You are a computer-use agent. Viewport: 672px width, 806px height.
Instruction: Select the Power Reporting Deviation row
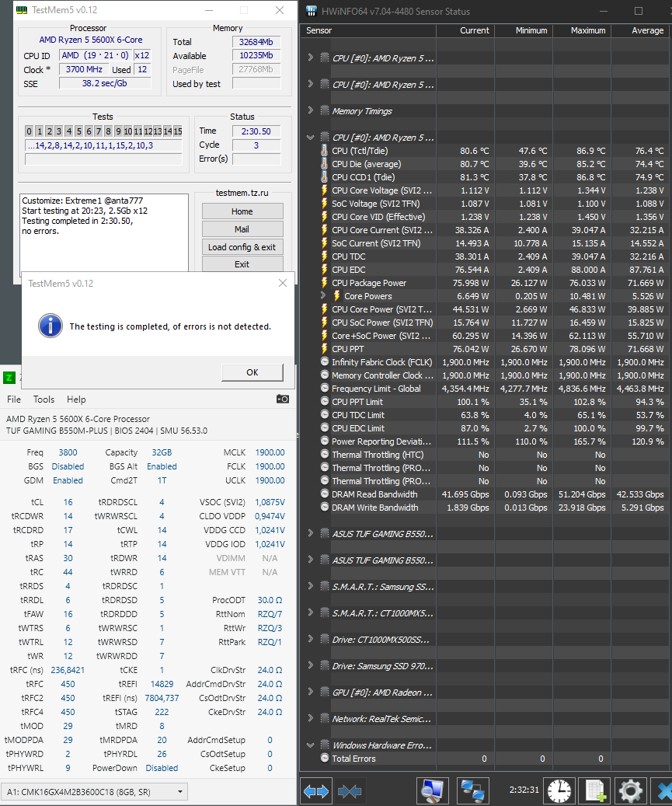[486, 441]
